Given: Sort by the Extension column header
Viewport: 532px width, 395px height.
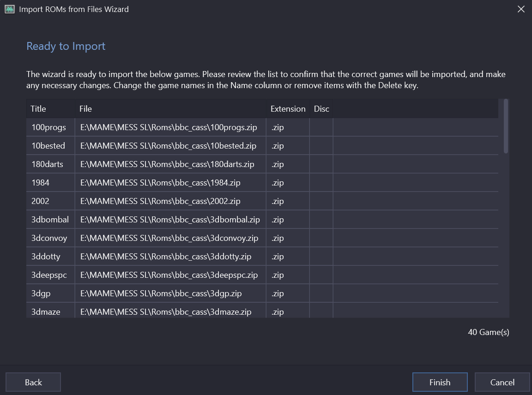Looking at the screenshot, I should [x=288, y=109].
